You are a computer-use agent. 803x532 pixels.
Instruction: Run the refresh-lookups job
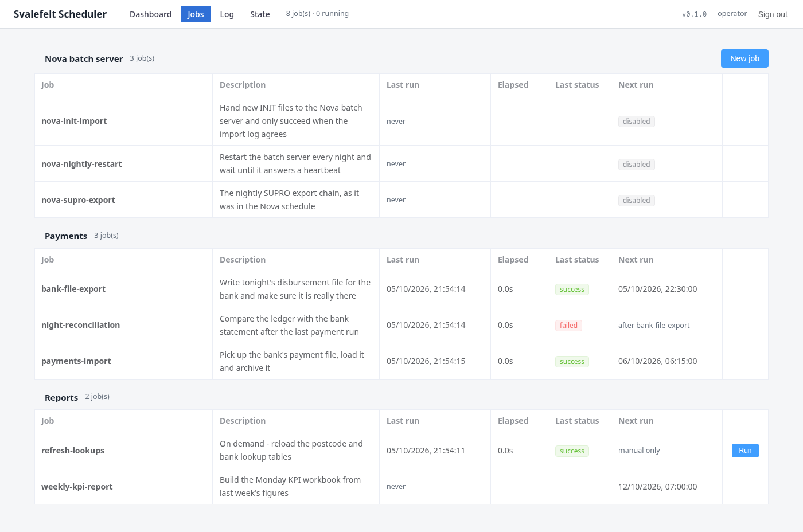click(x=745, y=451)
